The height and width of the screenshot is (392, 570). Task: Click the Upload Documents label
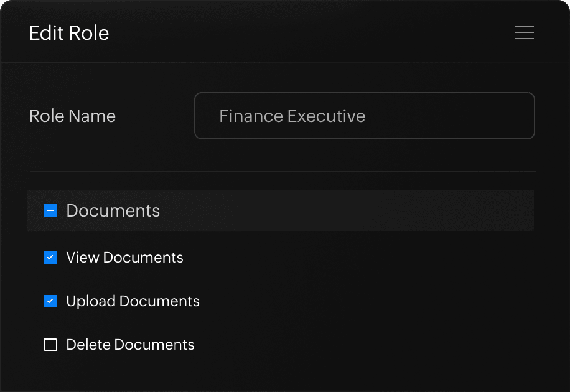133,301
